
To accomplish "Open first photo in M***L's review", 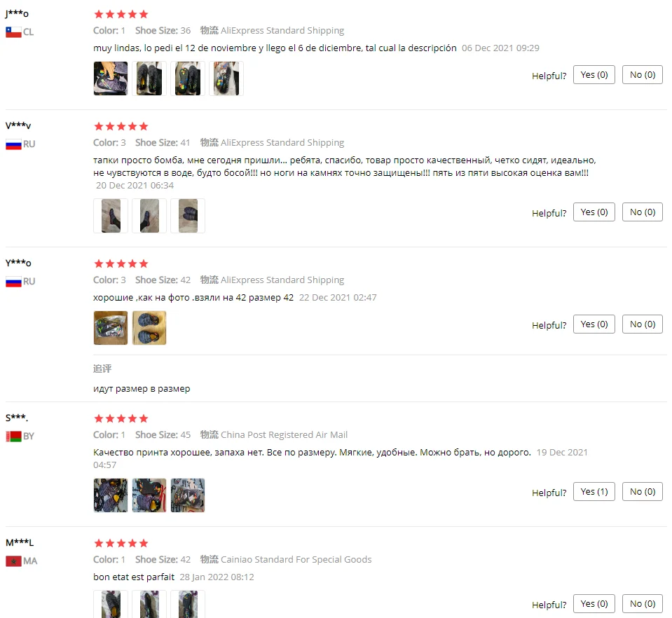I will (x=111, y=604).
